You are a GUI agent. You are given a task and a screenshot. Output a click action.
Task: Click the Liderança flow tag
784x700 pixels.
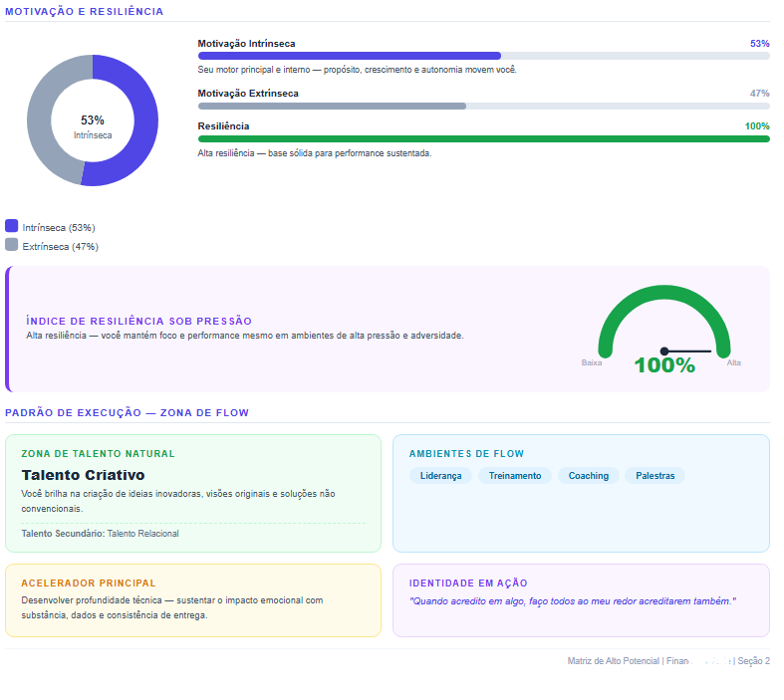click(x=440, y=476)
